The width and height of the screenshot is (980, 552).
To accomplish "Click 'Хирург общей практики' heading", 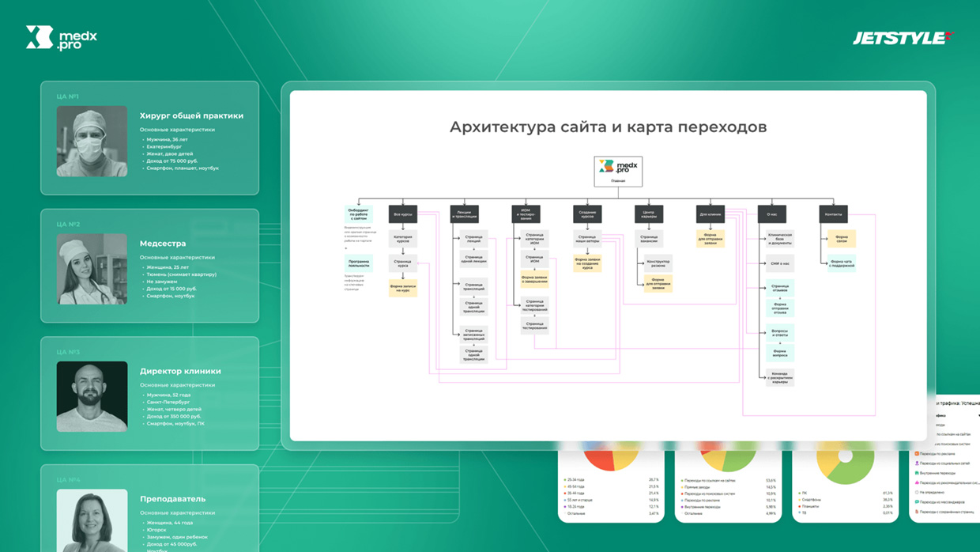I will (191, 115).
